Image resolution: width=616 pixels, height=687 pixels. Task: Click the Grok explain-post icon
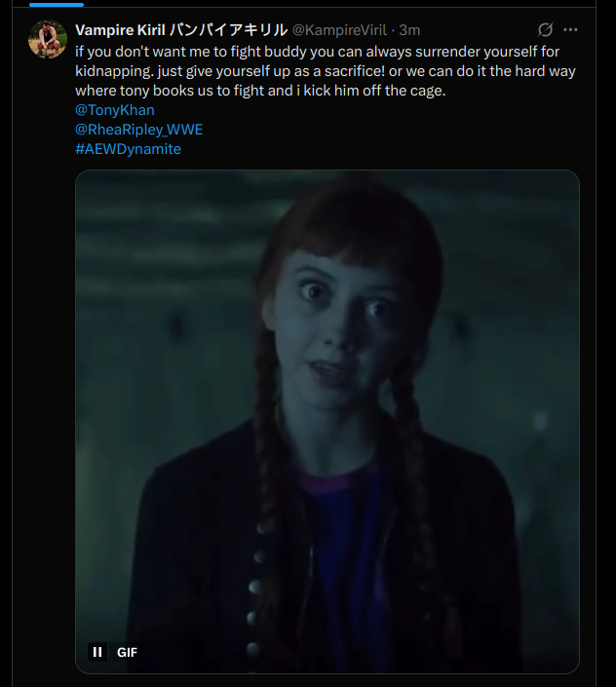(547, 30)
